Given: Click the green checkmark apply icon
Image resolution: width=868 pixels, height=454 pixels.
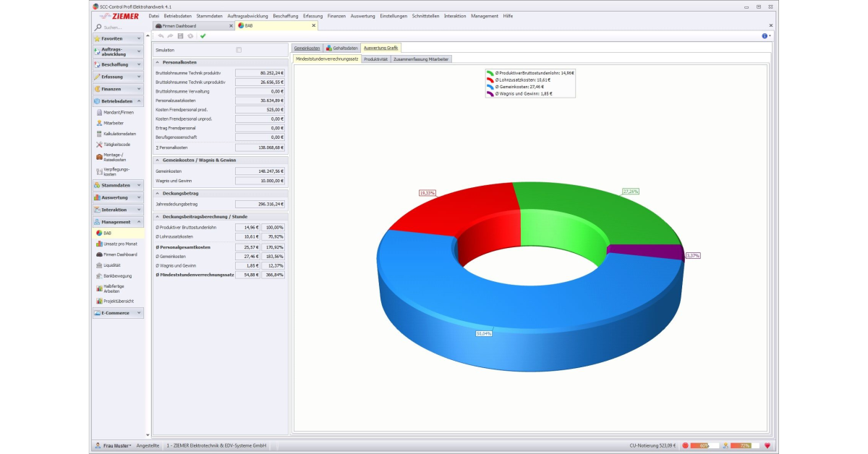Looking at the screenshot, I should 203,35.
